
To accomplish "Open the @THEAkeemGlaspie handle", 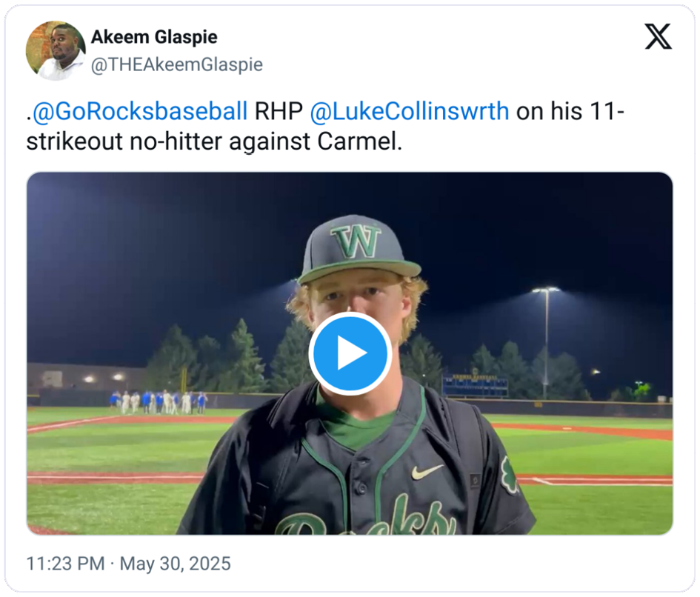I will (x=177, y=64).
